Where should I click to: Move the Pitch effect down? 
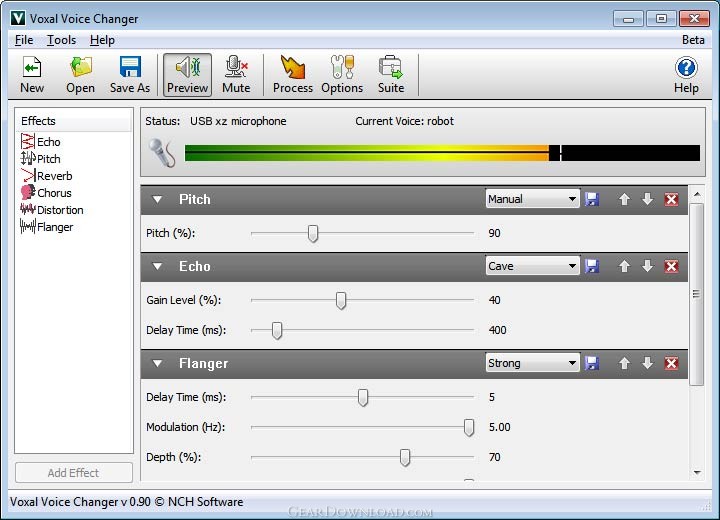click(x=647, y=199)
